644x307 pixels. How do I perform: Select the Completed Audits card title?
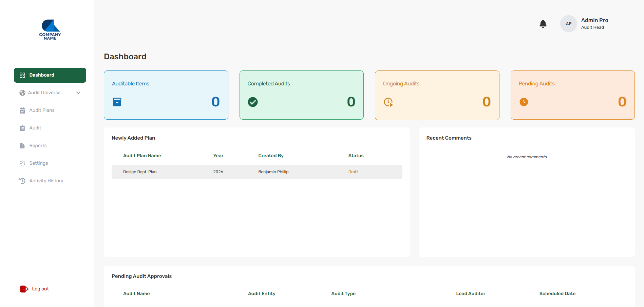point(269,84)
